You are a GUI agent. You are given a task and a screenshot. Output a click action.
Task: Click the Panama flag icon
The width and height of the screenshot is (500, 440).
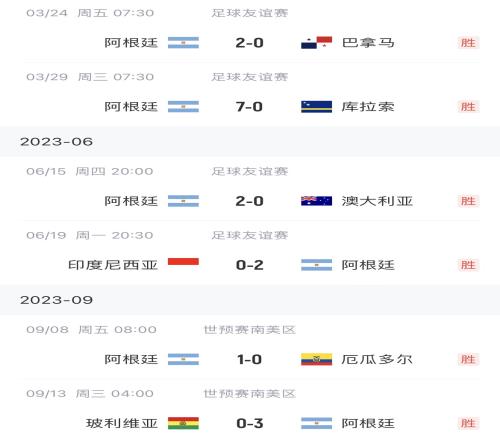316,43
